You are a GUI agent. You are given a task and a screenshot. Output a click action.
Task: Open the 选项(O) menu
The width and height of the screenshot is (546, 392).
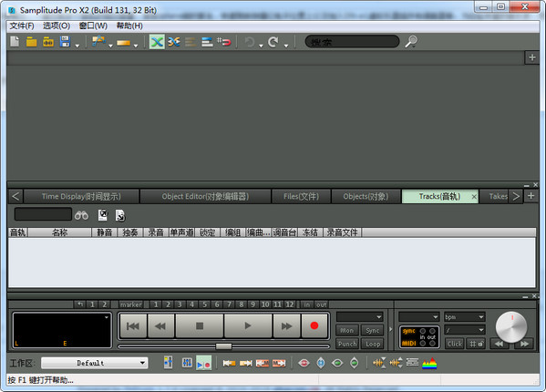point(57,26)
